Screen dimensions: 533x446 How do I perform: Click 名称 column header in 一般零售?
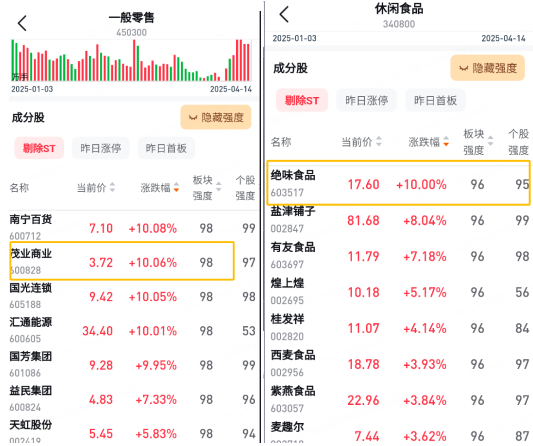tap(19, 187)
